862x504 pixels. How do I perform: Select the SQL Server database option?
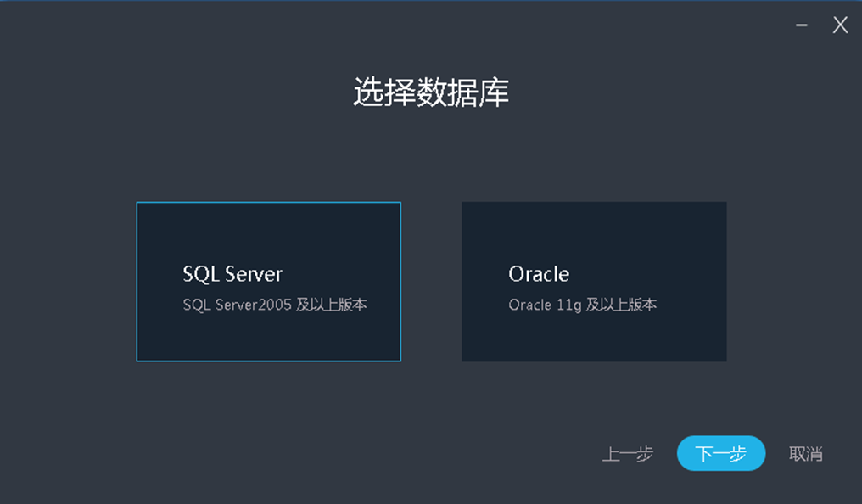[268, 282]
